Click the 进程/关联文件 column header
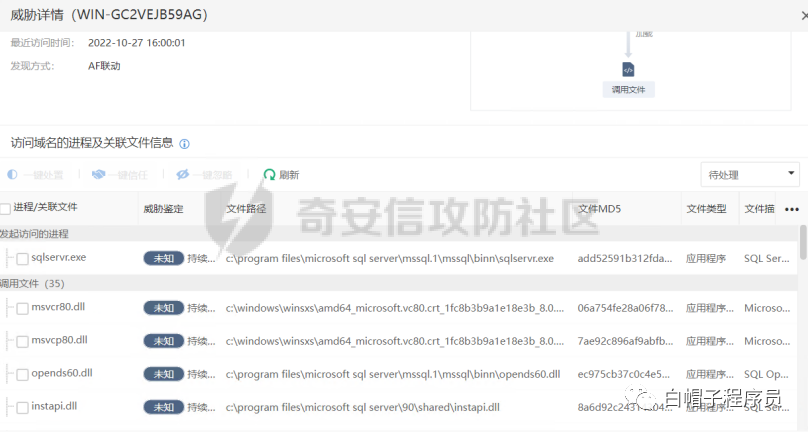 pyautogui.click(x=45, y=207)
